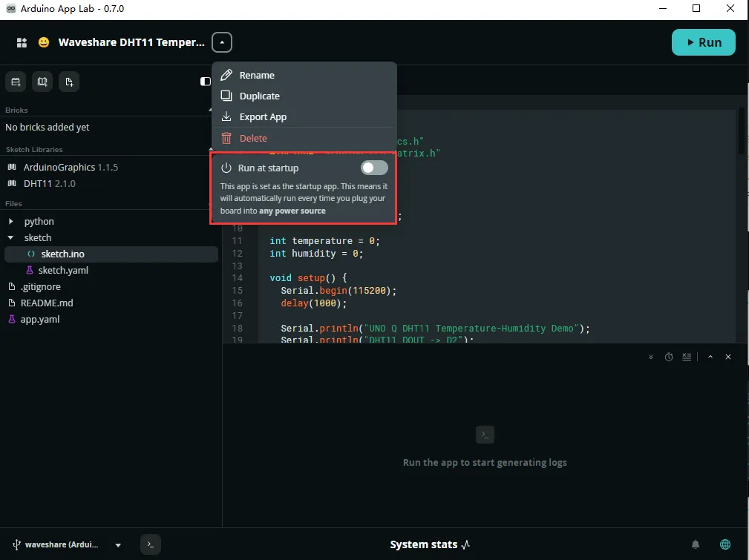Click code line 'int humidity = 0;'
749x560 pixels.
(316, 254)
